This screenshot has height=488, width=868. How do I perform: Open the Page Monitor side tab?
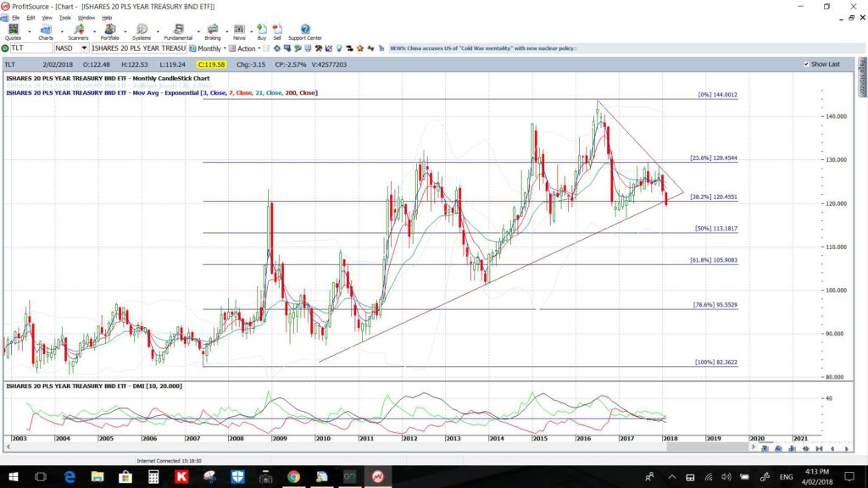point(862,77)
